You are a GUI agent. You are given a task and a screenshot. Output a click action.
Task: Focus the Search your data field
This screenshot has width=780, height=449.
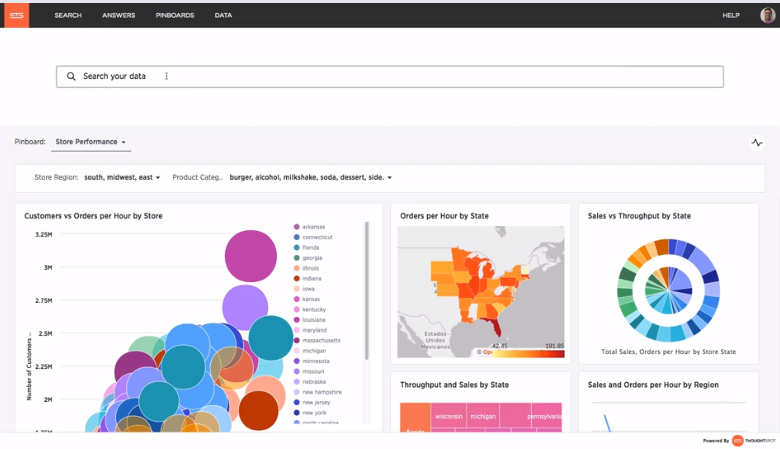[390, 77]
